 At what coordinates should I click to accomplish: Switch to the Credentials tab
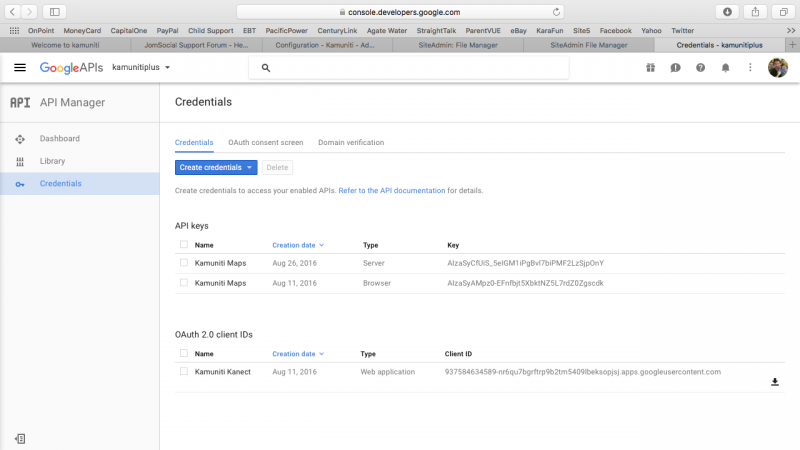[194, 142]
